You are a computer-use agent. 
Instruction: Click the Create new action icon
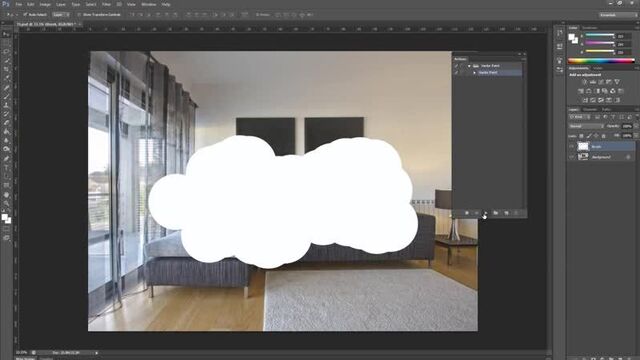tap(506, 213)
